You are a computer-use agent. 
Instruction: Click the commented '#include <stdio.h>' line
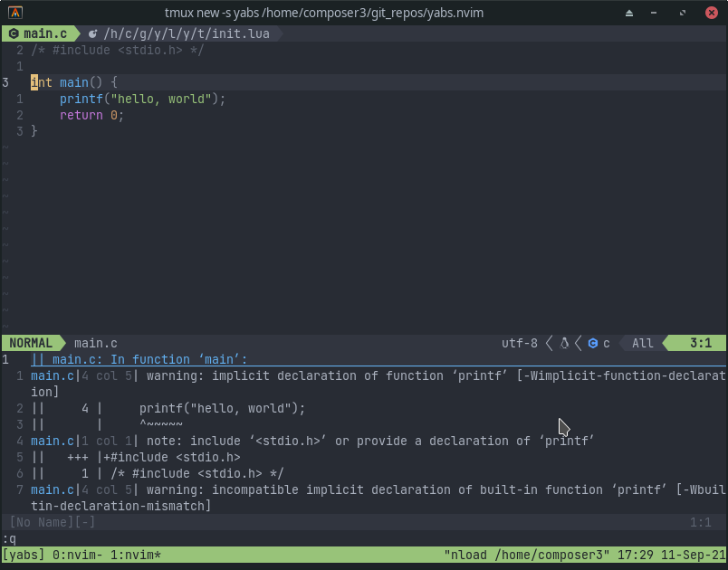[x=117, y=50]
